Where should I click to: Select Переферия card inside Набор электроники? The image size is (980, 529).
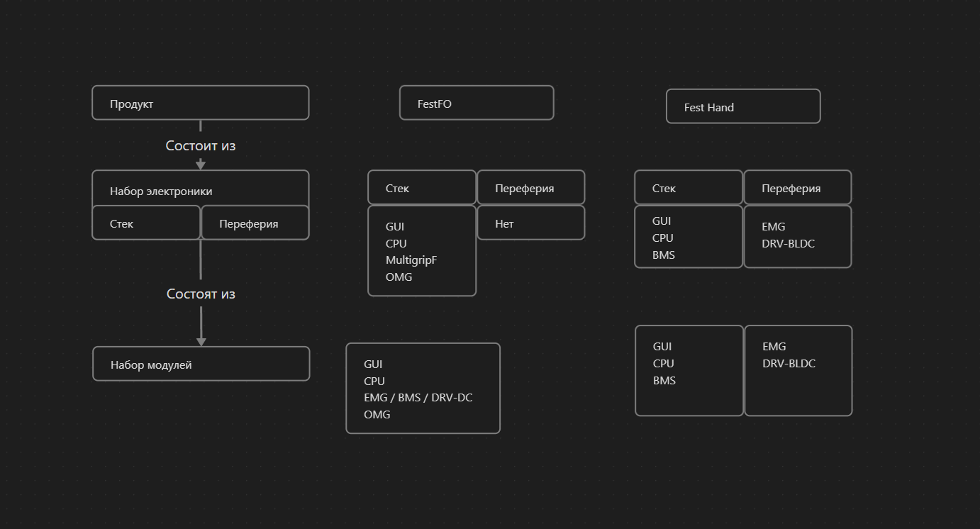point(255,223)
